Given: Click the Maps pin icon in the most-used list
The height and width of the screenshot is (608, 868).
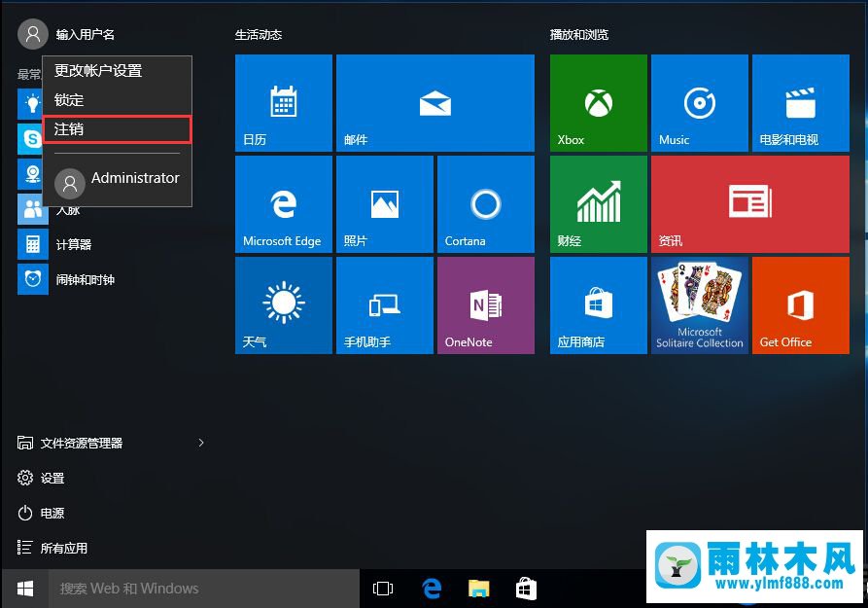Looking at the screenshot, I should 30,174.
